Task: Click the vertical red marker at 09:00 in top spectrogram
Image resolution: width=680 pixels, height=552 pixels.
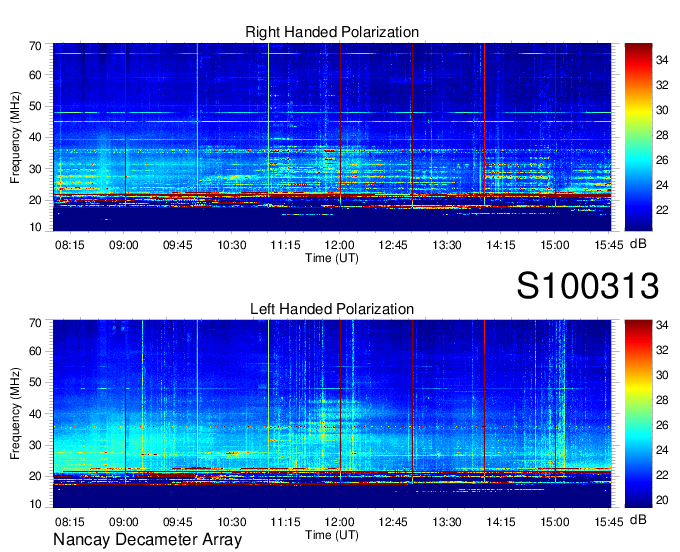Action: [x=125, y=124]
